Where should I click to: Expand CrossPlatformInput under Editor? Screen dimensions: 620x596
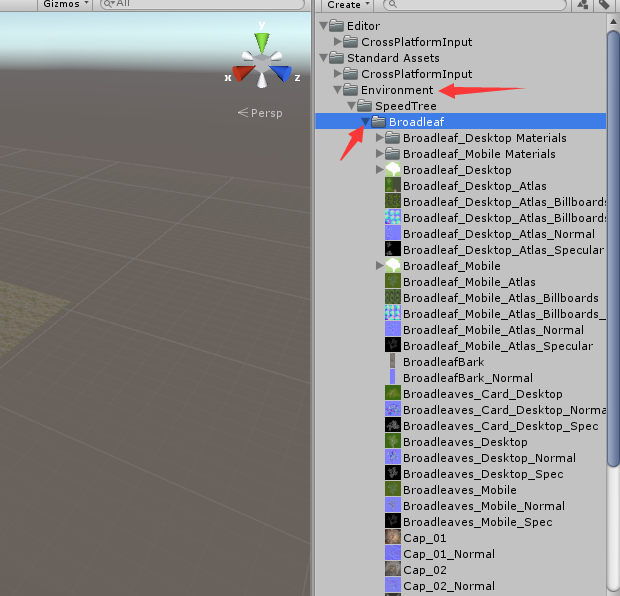coord(338,42)
